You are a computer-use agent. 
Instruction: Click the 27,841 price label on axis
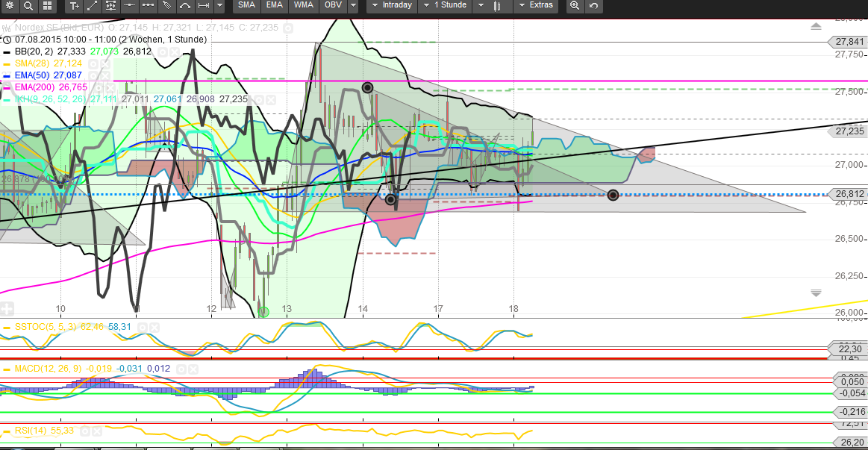coord(848,42)
